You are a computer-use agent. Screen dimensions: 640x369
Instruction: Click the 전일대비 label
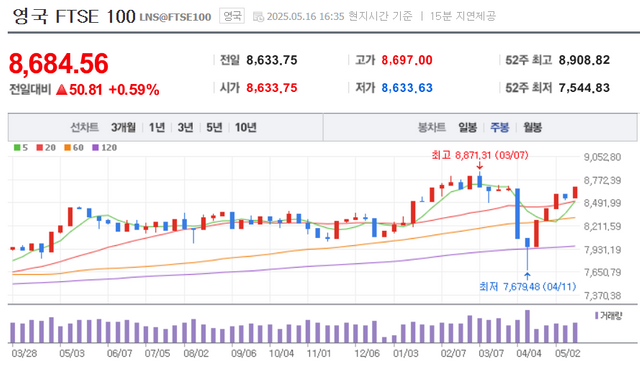pyautogui.click(x=30, y=89)
